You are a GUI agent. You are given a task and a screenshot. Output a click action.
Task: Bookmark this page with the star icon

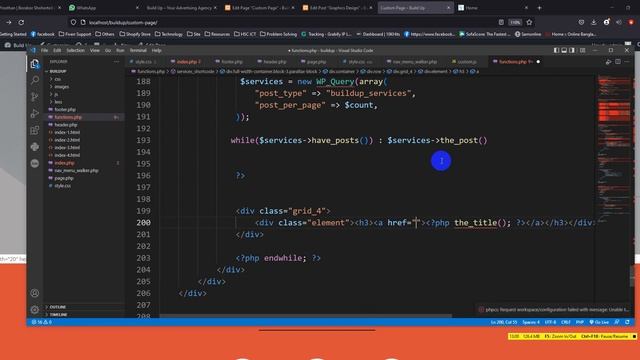529,22
